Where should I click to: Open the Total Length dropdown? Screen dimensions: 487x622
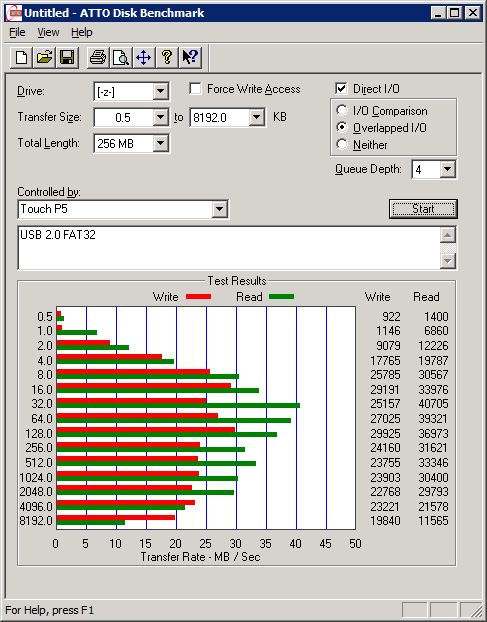[160, 143]
